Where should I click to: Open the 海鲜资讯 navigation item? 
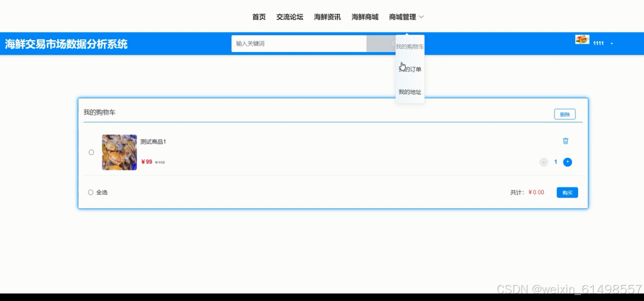point(327,17)
